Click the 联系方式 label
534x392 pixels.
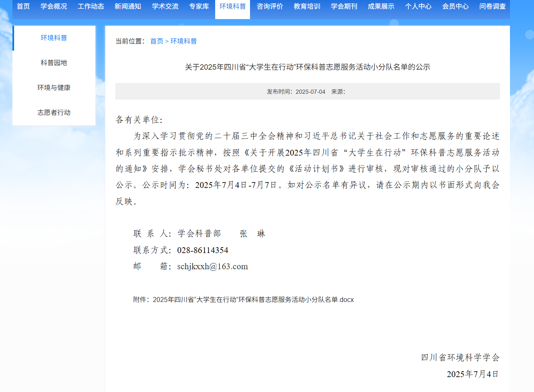click(x=152, y=251)
